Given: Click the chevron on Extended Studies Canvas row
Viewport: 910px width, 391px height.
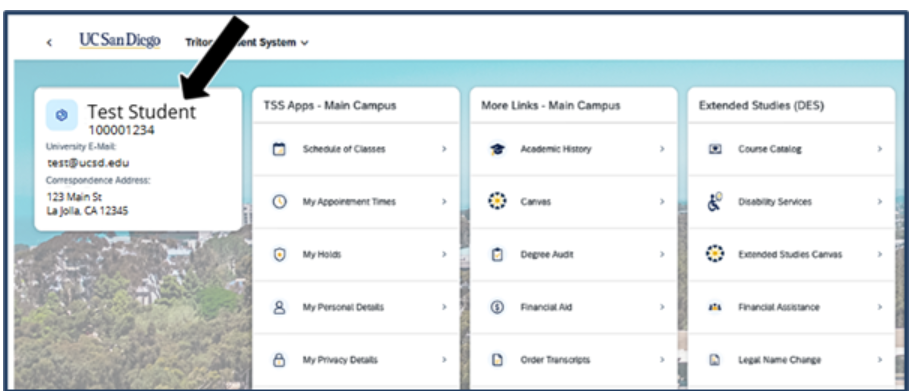Looking at the screenshot, I should click(x=880, y=254).
